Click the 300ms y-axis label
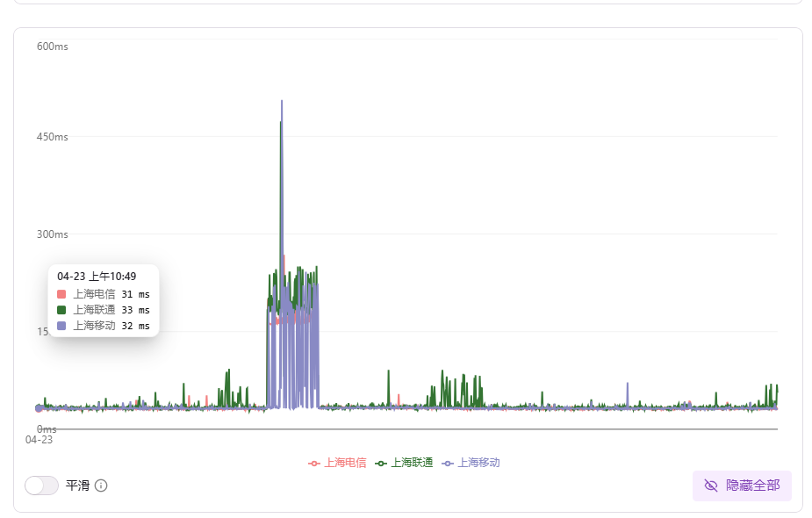Screen dimensions: 812x518 (53, 234)
